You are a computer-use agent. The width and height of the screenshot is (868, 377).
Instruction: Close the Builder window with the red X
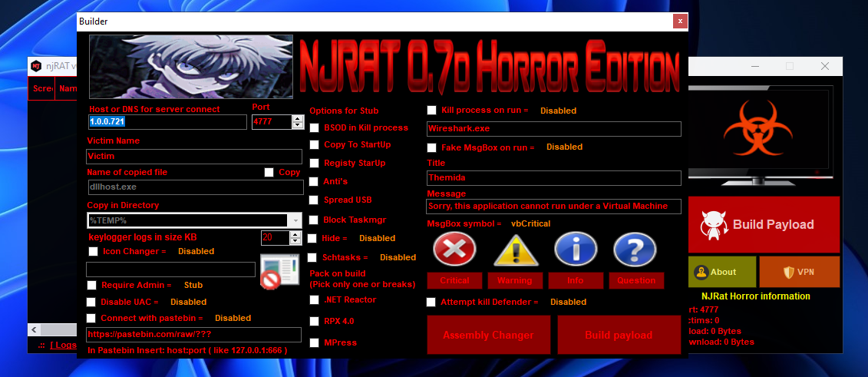click(680, 21)
